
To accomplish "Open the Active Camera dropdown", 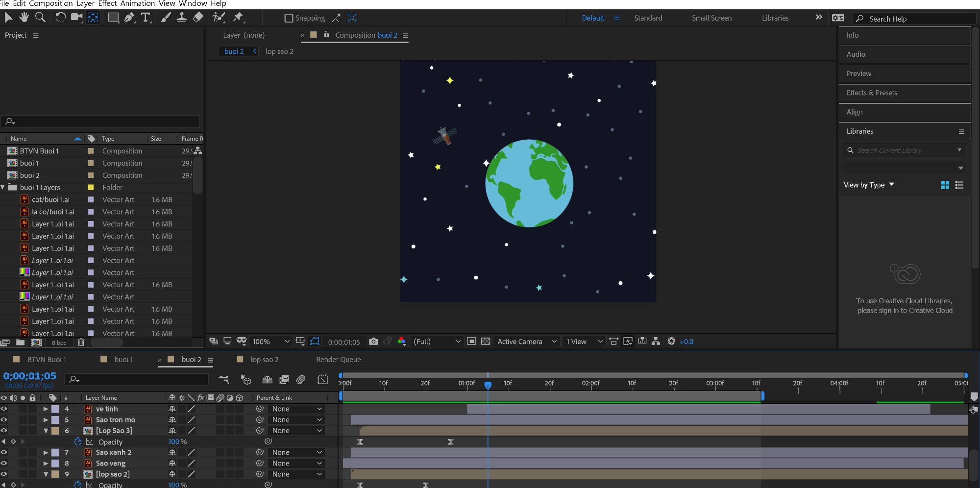I will pos(526,342).
